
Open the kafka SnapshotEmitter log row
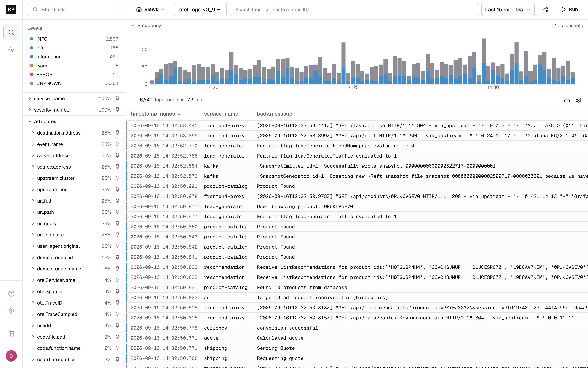tap(357, 166)
